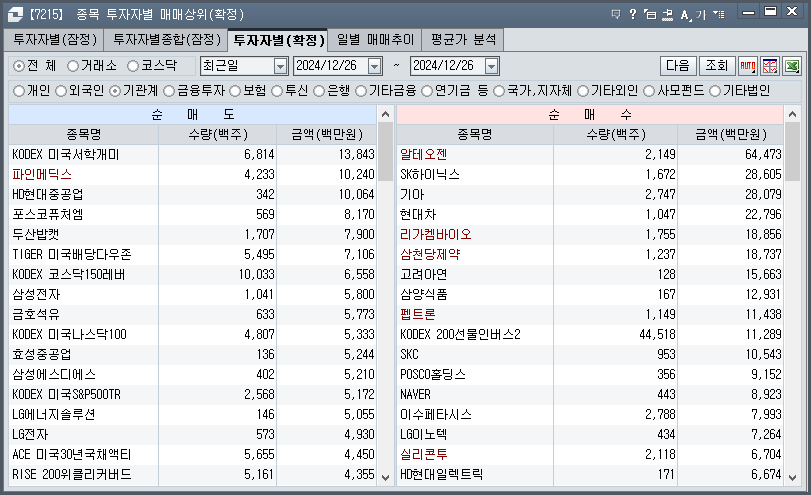This screenshot has width=811, height=495.
Task: Click 순매수 금액(백만원) column header
Action: 731,134
